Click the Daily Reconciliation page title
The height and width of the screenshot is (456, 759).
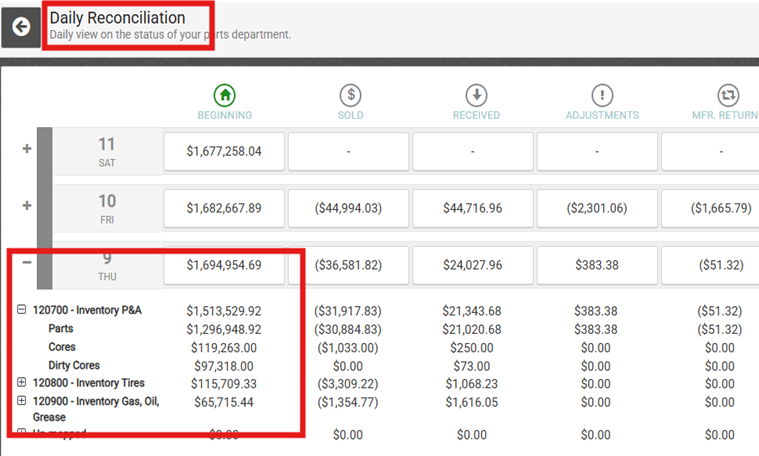118,18
